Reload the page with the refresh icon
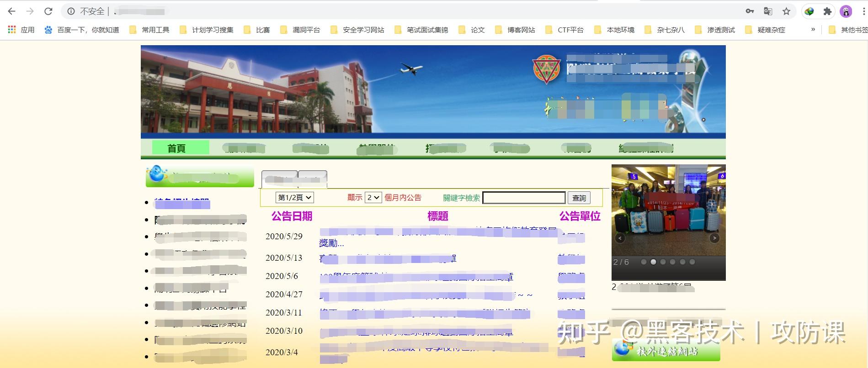The image size is (868, 368). click(48, 11)
